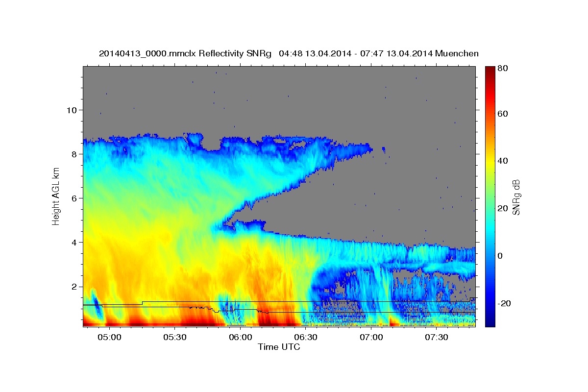Viewport: 588px width, 392px height.
Task: Click the height tick label '6'
Action: (73, 198)
